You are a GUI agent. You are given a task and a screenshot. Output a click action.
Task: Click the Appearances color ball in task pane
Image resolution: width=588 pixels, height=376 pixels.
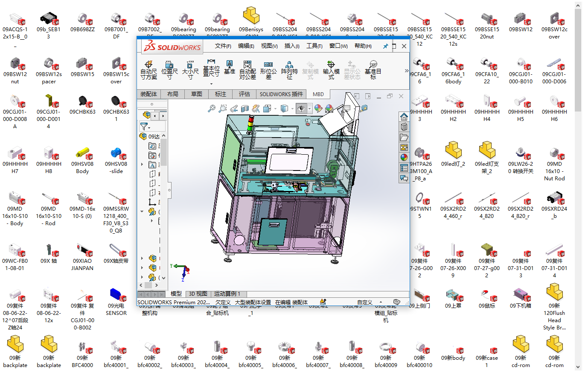click(x=404, y=157)
